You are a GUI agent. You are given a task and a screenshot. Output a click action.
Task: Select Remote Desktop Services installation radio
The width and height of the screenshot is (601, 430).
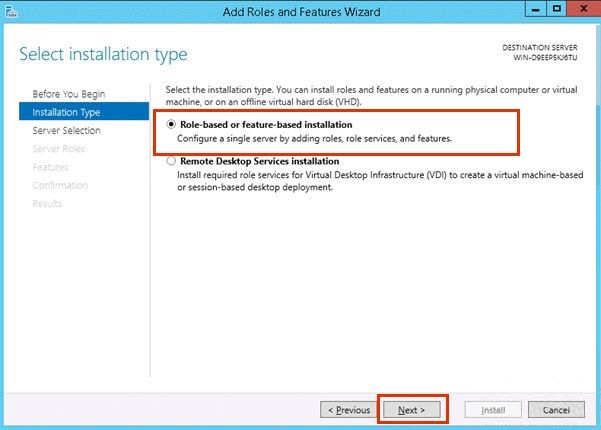point(171,161)
